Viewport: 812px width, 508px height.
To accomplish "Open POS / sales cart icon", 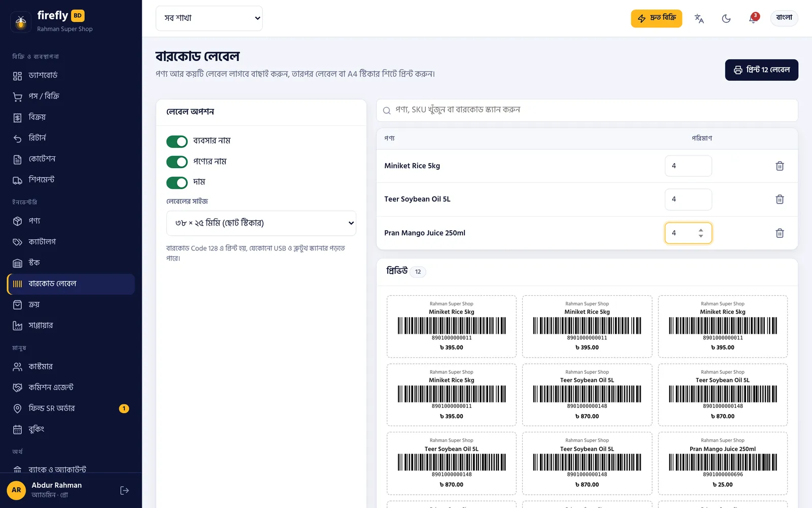I will (17, 97).
